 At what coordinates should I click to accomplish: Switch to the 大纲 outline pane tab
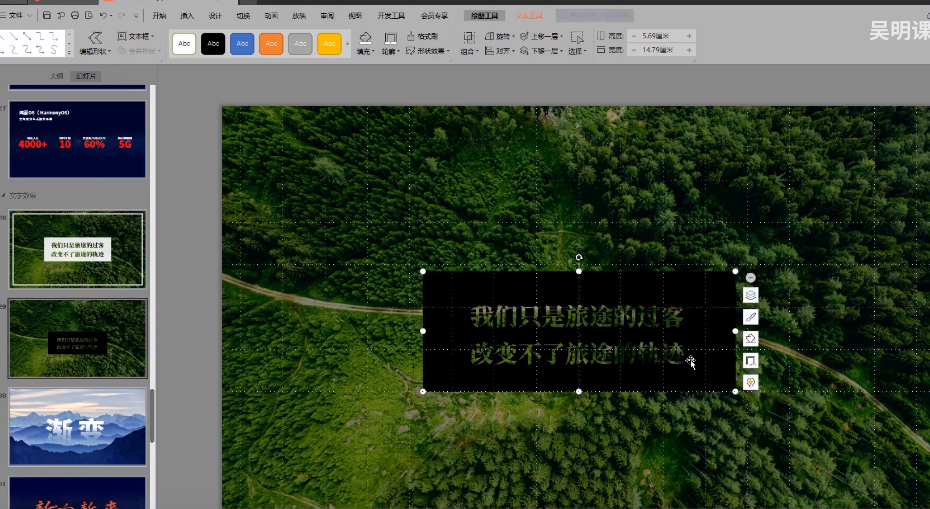(56, 76)
